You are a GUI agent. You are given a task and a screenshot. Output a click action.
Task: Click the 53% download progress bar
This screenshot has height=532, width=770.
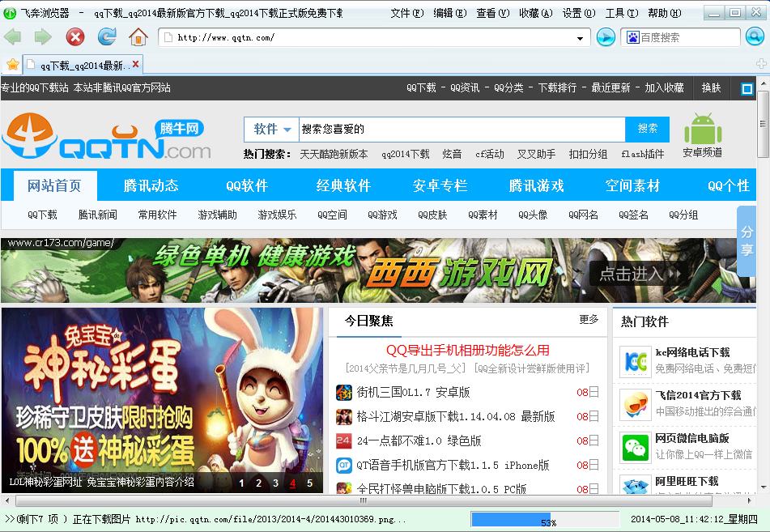tap(545, 519)
